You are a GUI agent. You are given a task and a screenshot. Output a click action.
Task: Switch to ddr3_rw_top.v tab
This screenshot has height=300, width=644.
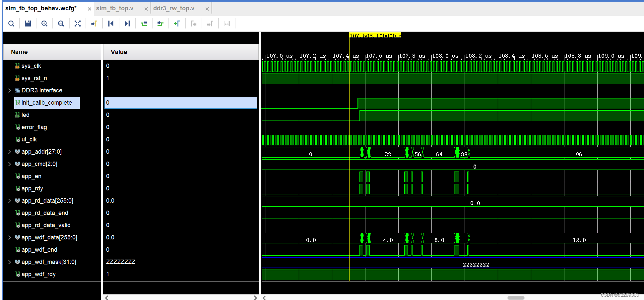click(x=174, y=8)
